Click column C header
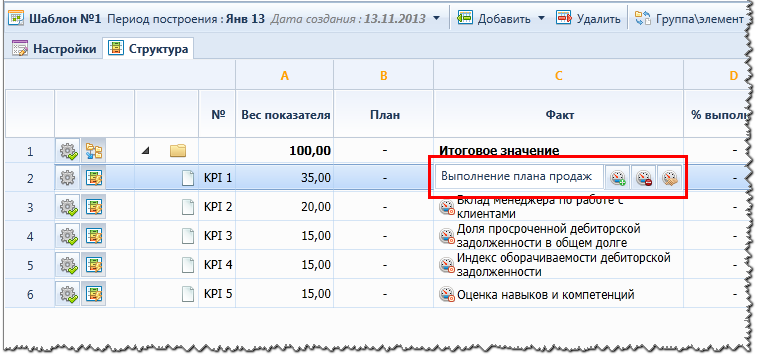This screenshot has width=762, height=361. (x=558, y=75)
